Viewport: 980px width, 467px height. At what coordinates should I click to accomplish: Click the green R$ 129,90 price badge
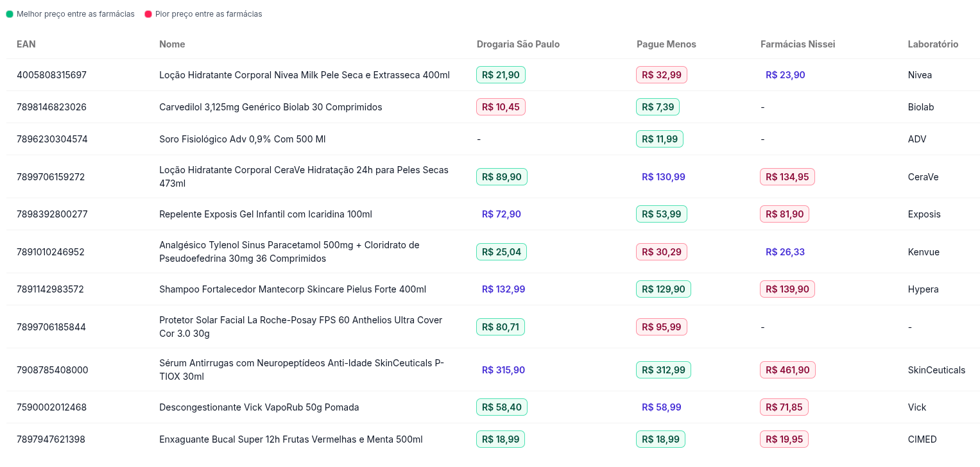click(664, 289)
